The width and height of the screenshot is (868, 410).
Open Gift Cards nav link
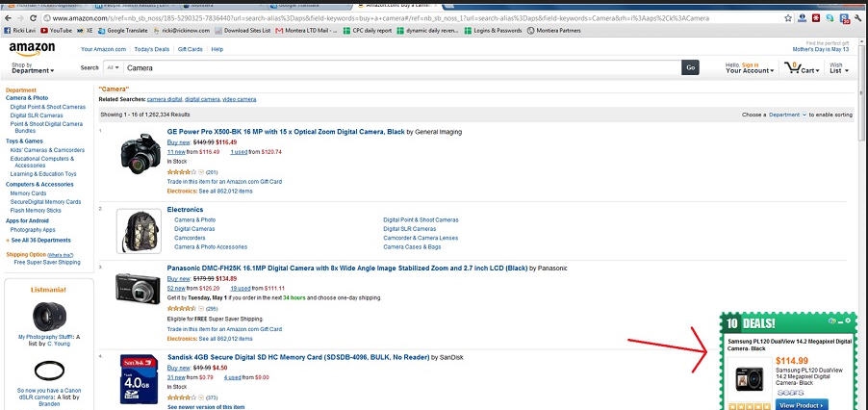[x=190, y=49]
